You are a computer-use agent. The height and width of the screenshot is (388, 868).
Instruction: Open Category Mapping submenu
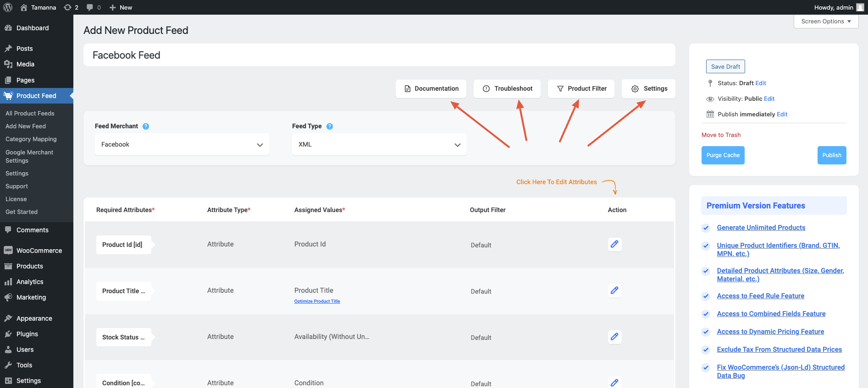click(x=31, y=139)
